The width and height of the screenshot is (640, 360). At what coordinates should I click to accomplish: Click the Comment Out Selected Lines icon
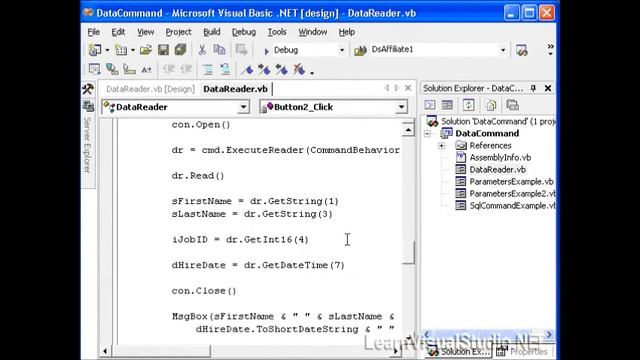(x=208, y=70)
